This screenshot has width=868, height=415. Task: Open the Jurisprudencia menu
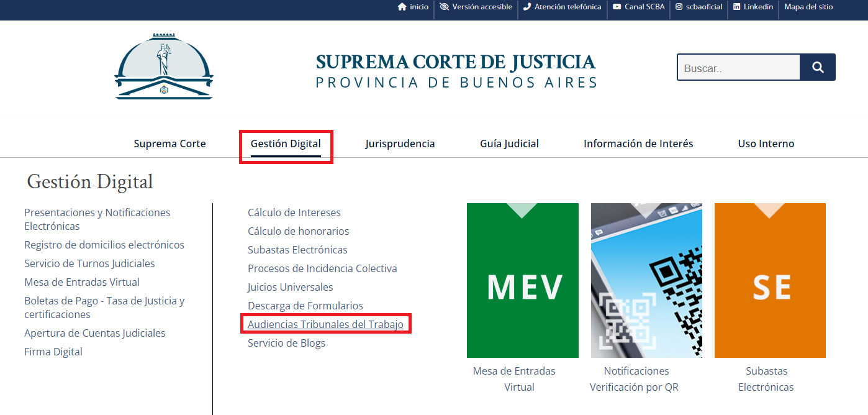pos(400,144)
